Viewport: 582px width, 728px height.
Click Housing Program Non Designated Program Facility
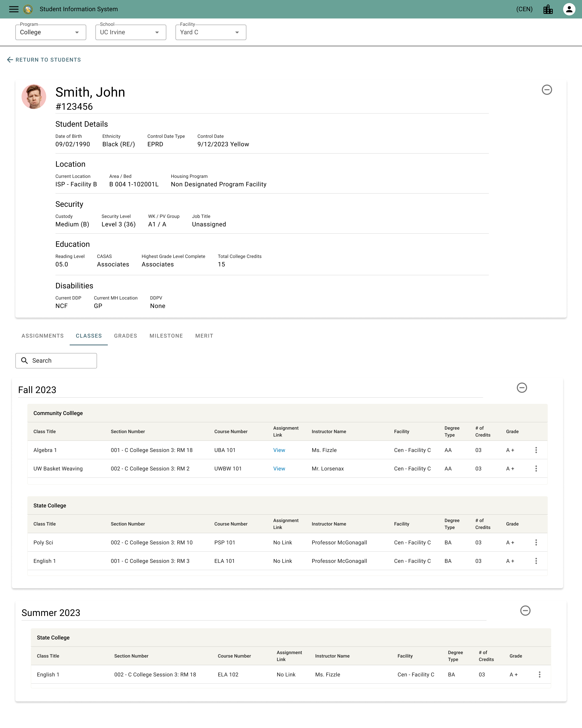click(x=218, y=184)
